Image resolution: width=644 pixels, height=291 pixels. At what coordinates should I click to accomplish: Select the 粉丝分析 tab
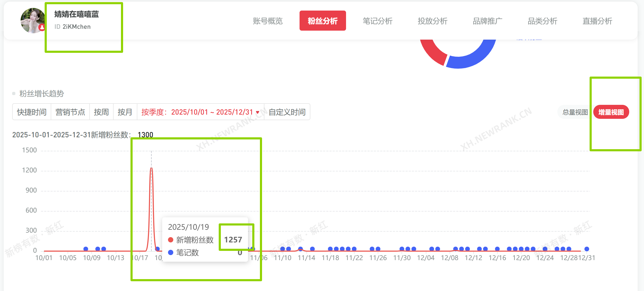pos(323,21)
